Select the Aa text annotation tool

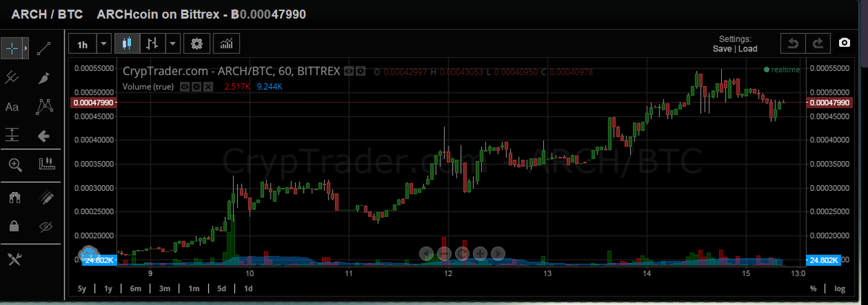pos(12,106)
